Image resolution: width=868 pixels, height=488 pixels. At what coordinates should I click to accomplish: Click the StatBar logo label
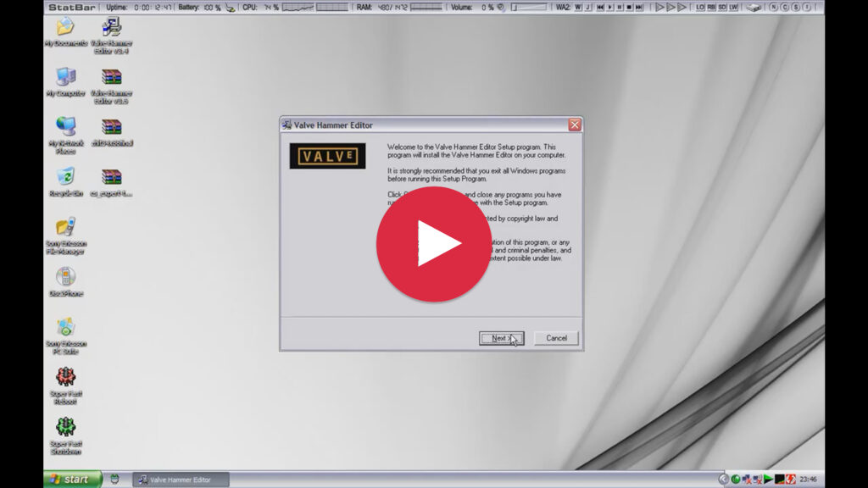point(71,7)
